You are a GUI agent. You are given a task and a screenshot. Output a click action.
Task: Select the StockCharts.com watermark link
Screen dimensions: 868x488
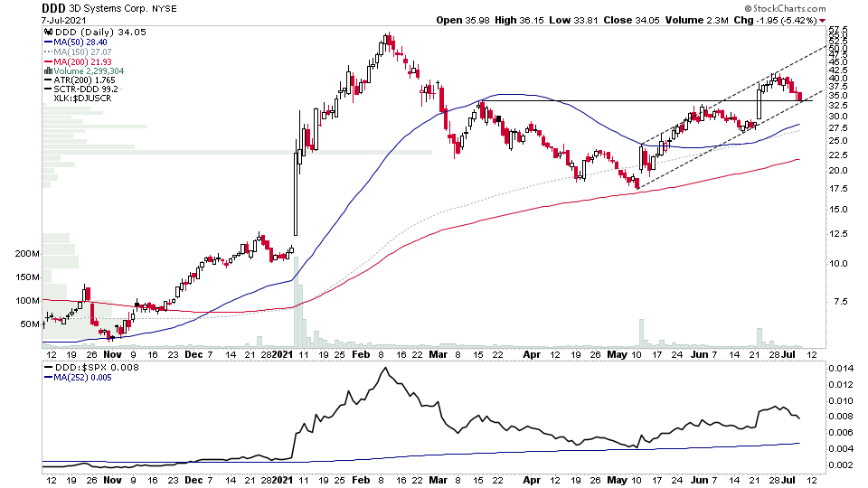788,9
